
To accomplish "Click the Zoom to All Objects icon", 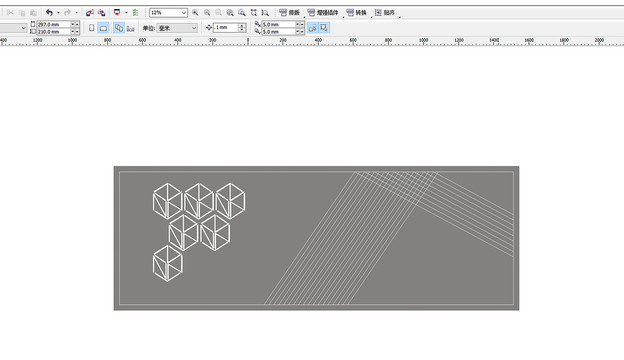I will (230, 13).
